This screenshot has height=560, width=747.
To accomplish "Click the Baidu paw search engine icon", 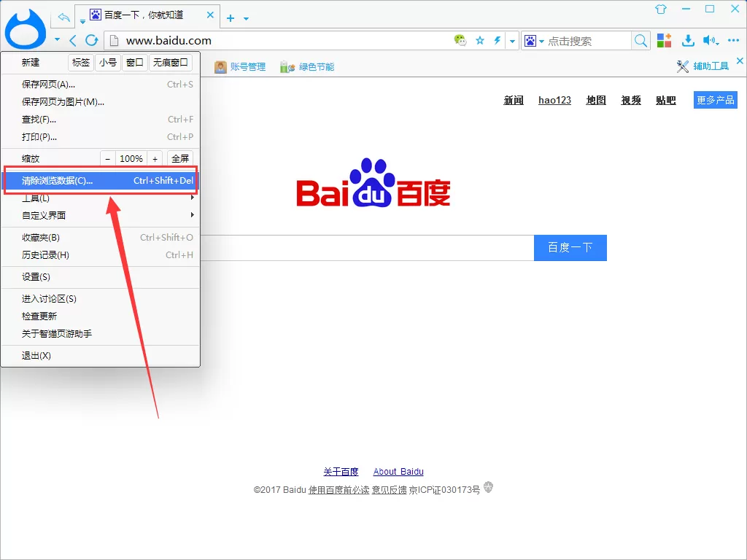I will 531,41.
